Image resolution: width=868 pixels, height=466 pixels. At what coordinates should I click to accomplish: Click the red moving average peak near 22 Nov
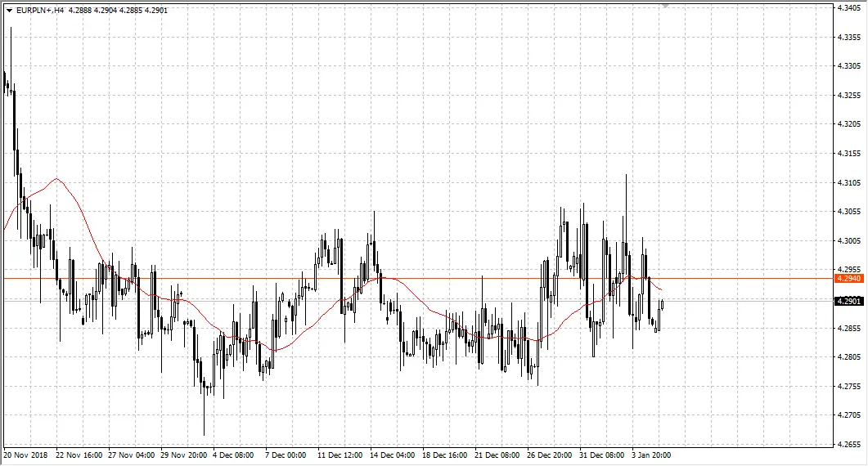tap(56, 179)
